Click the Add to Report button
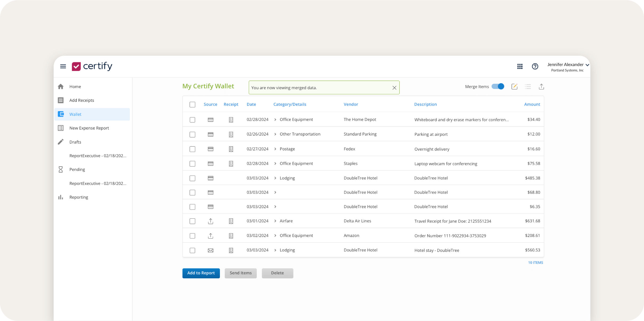 [x=201, y=273]
